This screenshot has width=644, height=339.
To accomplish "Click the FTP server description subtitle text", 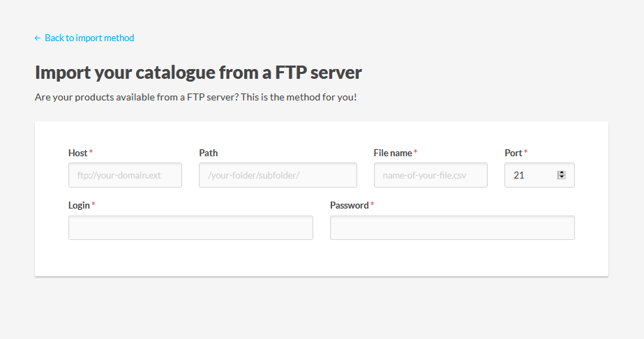I will [195, 97].
